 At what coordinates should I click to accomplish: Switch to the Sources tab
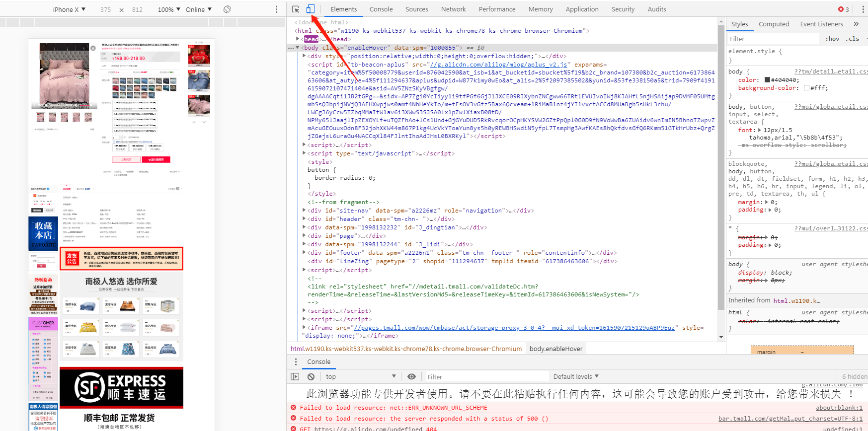tap(416, 9)
